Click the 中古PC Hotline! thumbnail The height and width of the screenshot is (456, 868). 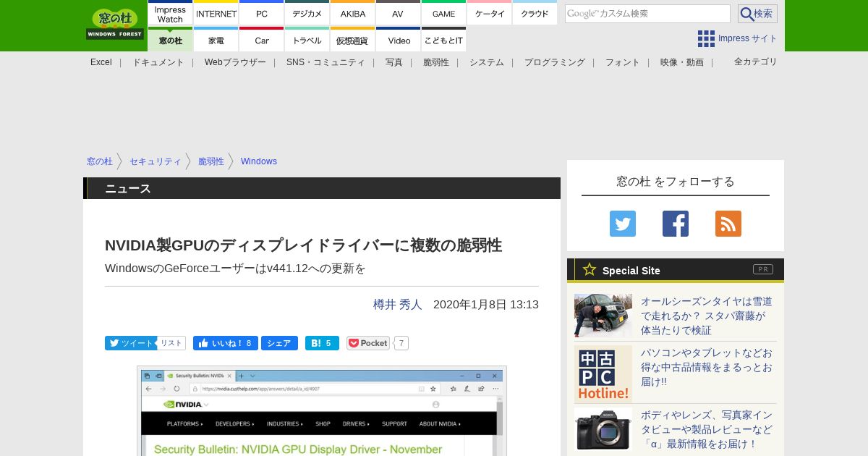[603, 374]
